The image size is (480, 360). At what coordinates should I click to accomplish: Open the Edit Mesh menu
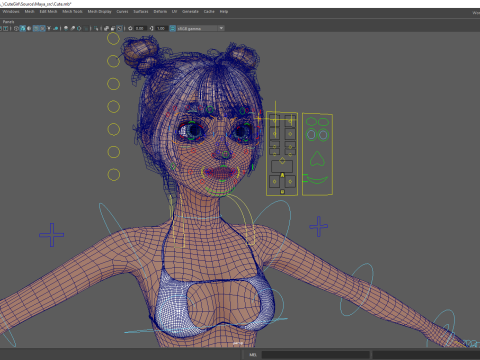tap(48, 11)
